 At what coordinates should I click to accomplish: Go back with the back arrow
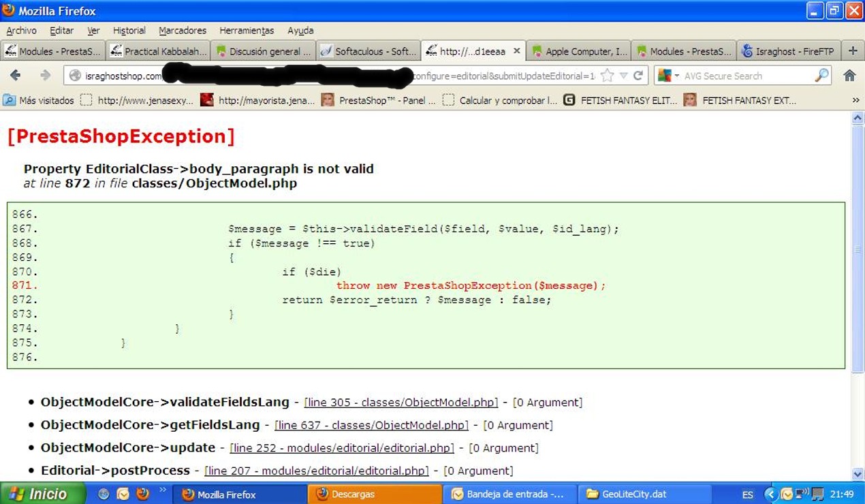coord(15,76)
